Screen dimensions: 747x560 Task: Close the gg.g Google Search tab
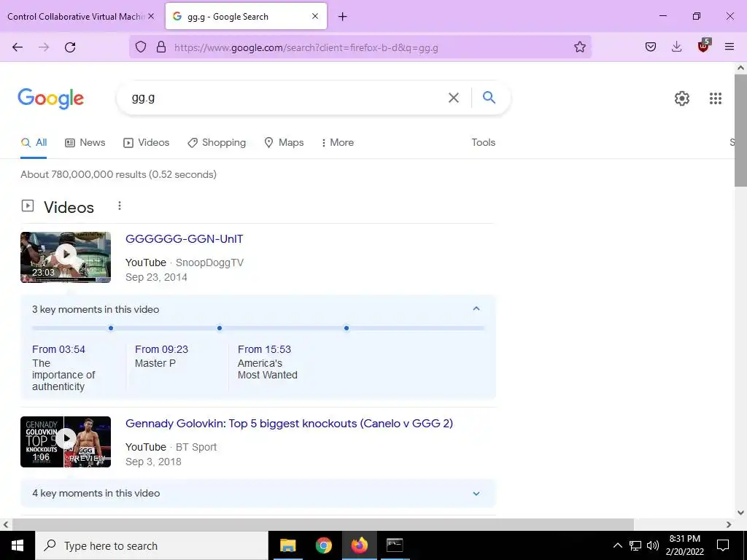(x=315, y=16)
